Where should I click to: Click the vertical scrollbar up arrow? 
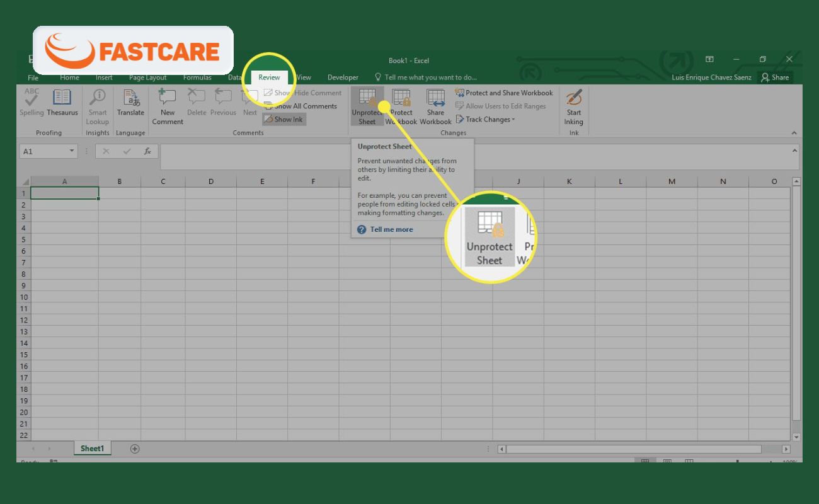point(796,181)
